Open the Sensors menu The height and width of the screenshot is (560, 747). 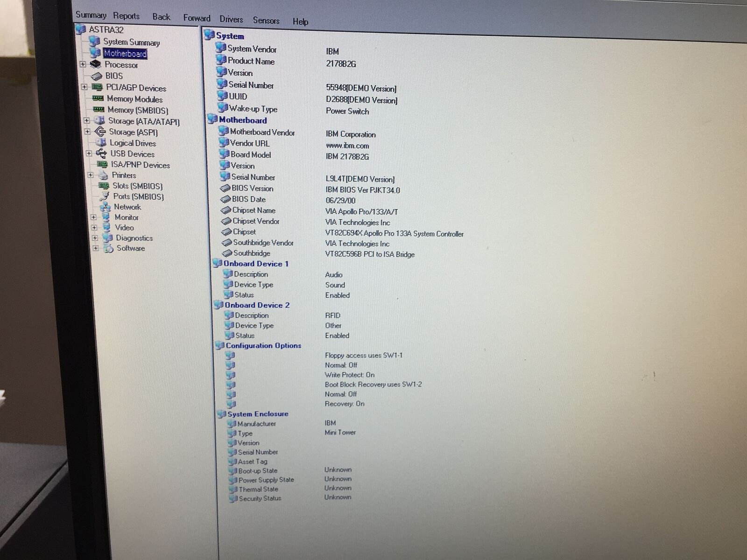[x=266, y=20]
